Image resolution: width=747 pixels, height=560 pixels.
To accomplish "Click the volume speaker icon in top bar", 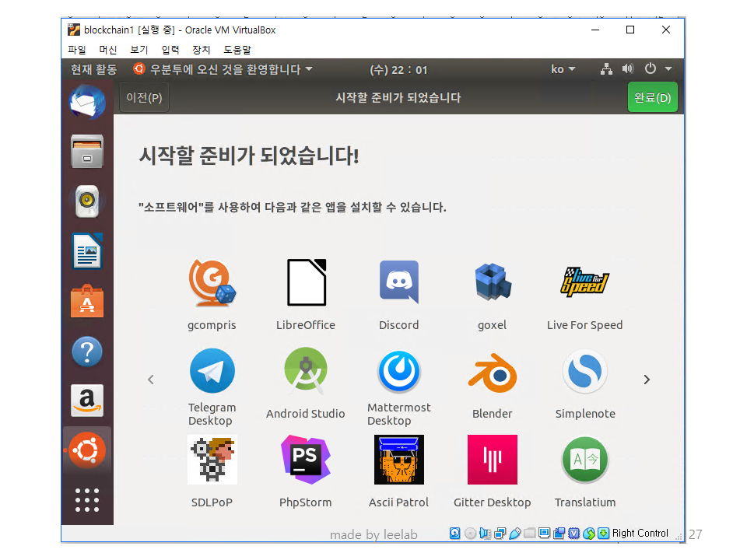I will click(x=628, y=69).
